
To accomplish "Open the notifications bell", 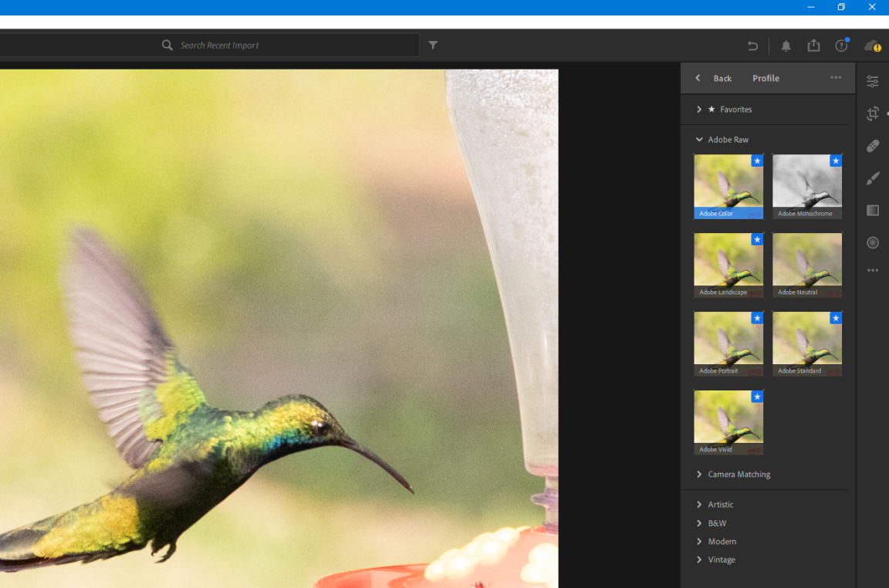I will pos(786,46).
